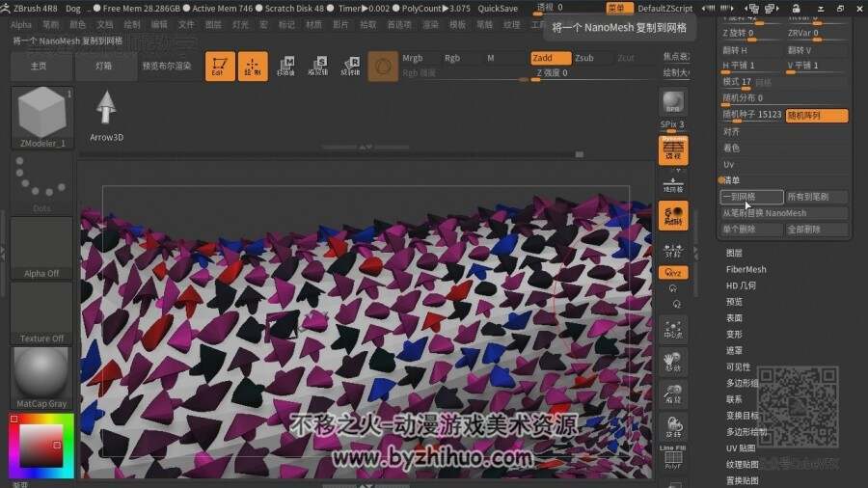Expand the 对齐 section

[731, 132]
